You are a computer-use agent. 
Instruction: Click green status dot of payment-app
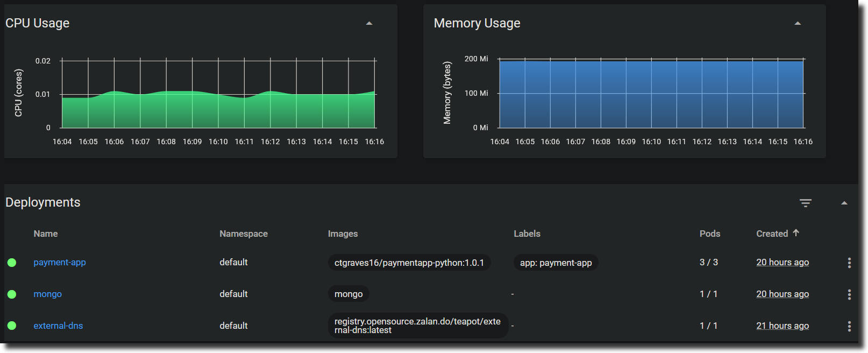click(x=12, y=263)
